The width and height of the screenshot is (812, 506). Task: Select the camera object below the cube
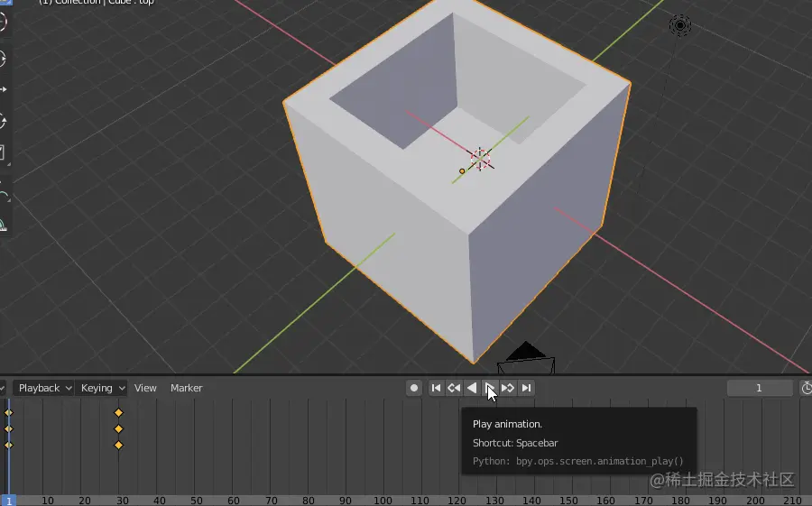click(526, 358)
